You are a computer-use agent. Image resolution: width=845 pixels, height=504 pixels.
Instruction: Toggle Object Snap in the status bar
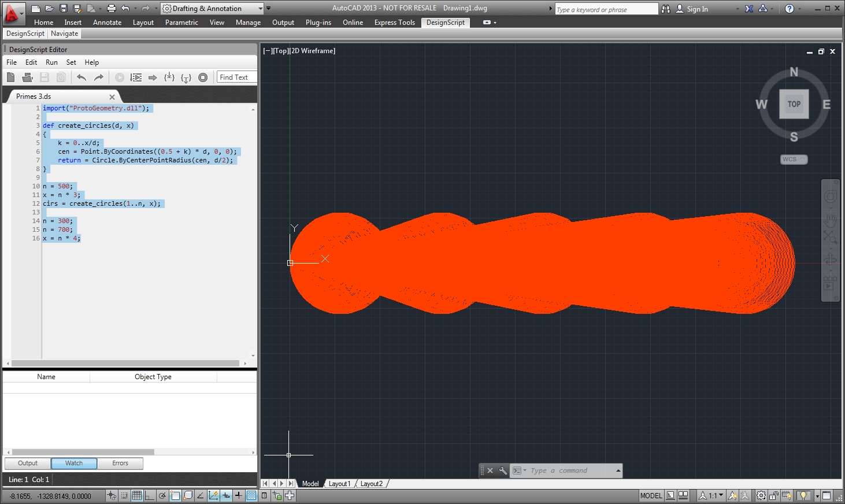click(x=175, y=495)
